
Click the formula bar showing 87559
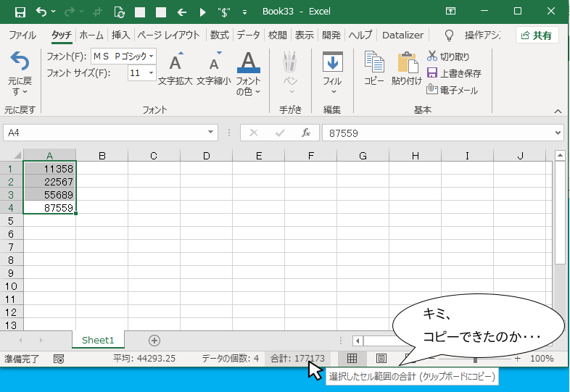pyautogui.click(x=438, y=133)
